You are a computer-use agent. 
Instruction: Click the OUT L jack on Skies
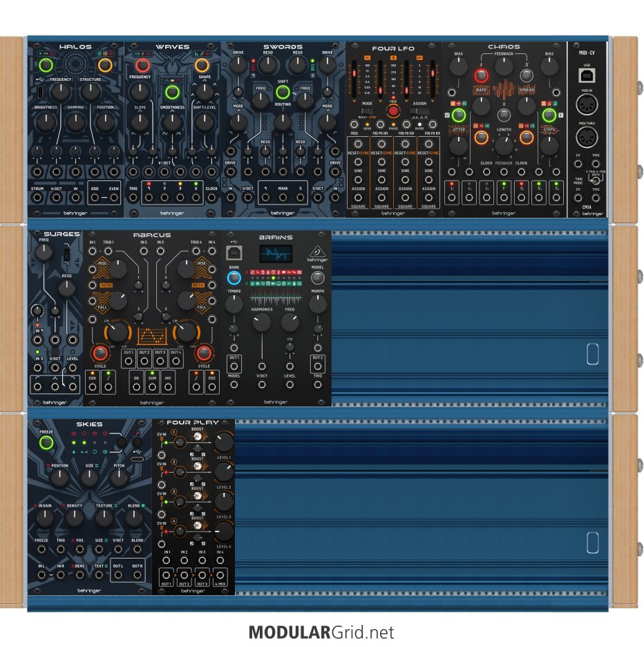118,575
